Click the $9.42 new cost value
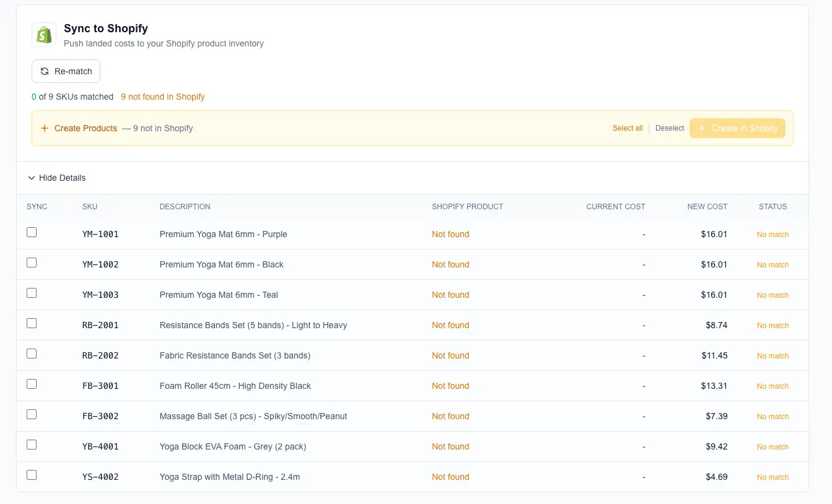 click(717, 447)
